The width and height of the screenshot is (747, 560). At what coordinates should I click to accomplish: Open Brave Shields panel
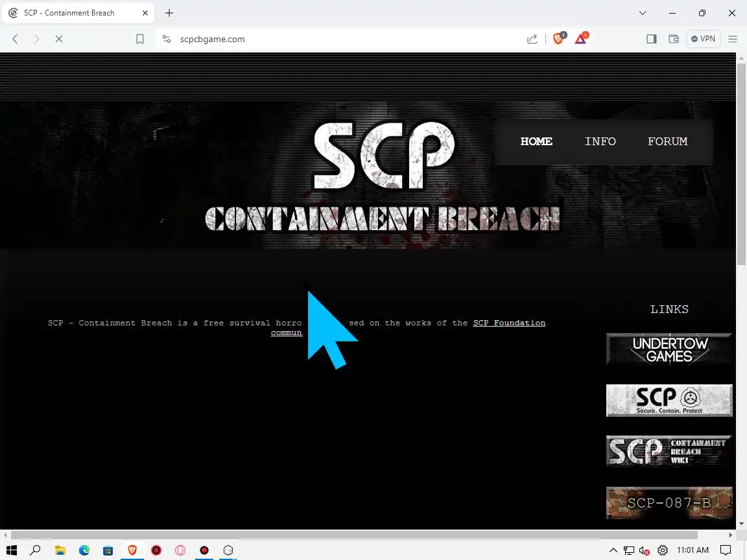(x=558, y=39)
